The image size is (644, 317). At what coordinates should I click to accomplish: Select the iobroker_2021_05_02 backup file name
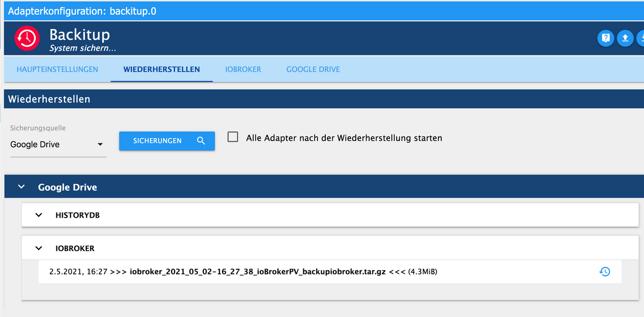point(258,272)
